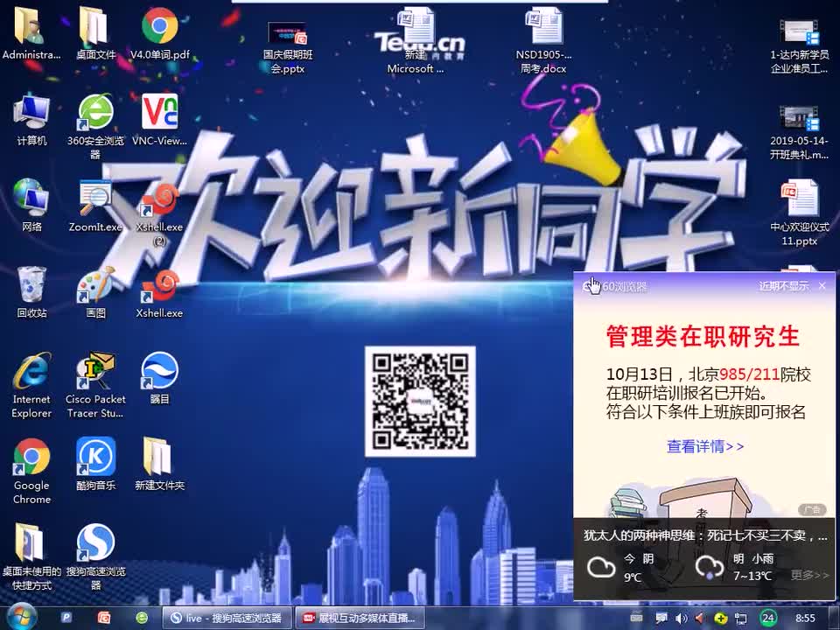
Task: Open 网络 desktop icon
Action: tap(31, 206)
